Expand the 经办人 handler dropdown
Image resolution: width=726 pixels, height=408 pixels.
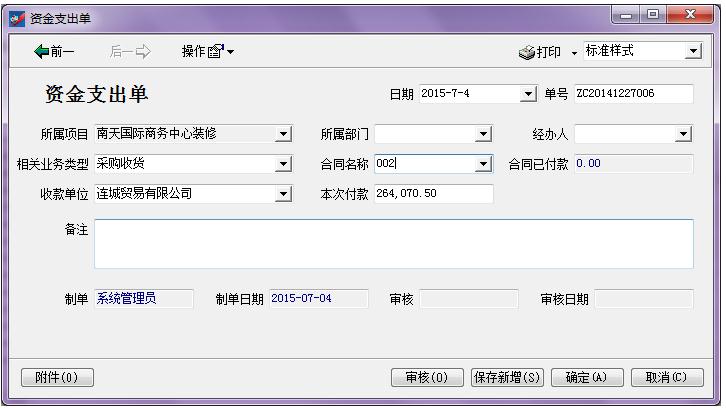tap(684, 134)
